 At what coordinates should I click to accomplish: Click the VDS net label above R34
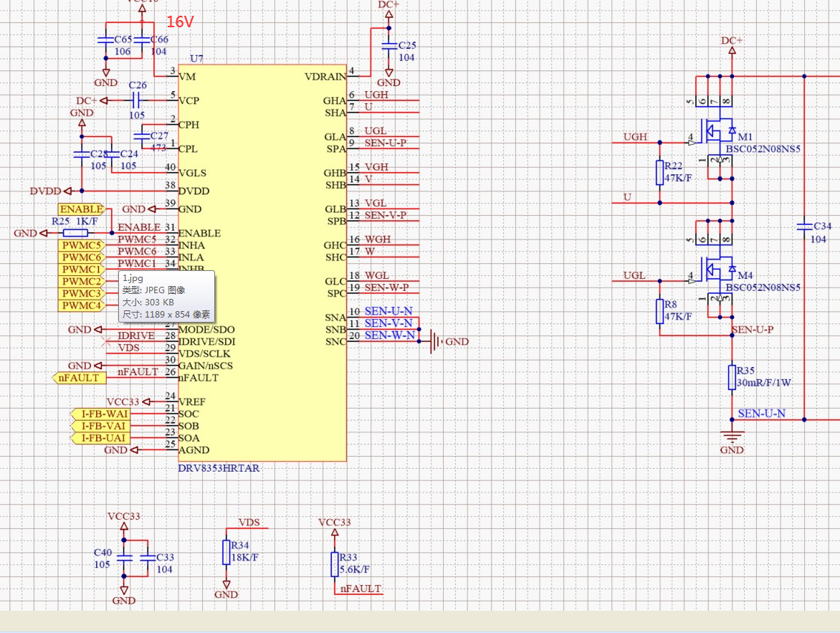pyautogui.click(x=249, y=522)
